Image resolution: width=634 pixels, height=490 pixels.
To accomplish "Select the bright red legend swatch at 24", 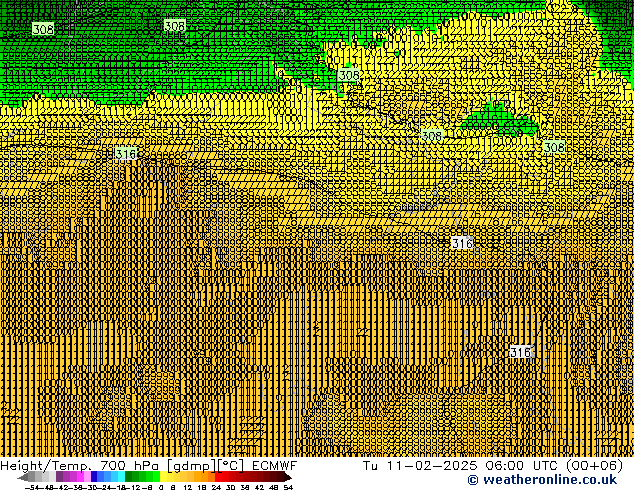I will (x=218, y=477).
